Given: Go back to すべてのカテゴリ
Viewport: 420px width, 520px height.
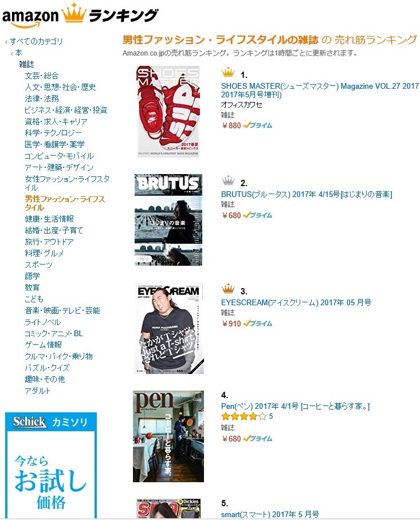Looking at the screenshot, I should pyautogui.click(x=36, y=41).
